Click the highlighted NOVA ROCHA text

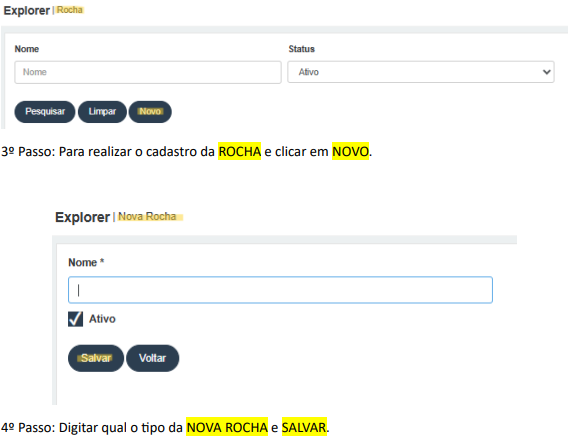[227, 427]
